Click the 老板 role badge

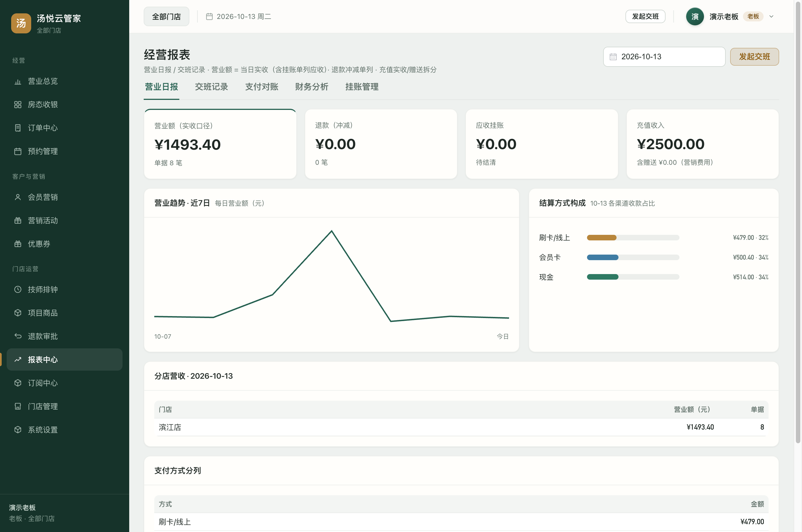pyautogui.click(x=753, y=16)
